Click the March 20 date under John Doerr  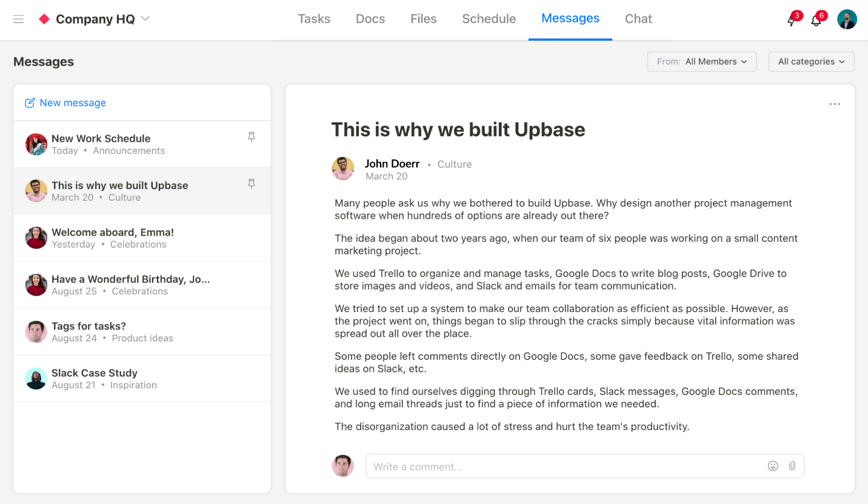[x=387, y=176]
